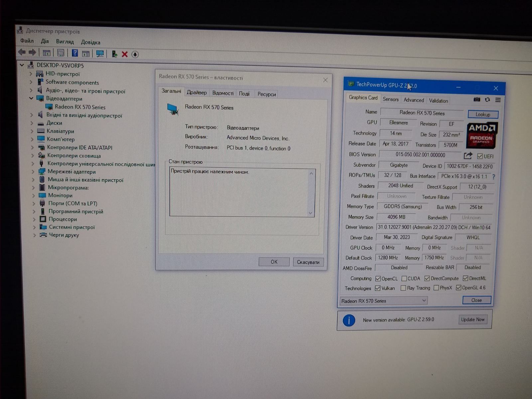
Task: Expand the Комп'ютер tree node
Action: click(x=32, y=139)
